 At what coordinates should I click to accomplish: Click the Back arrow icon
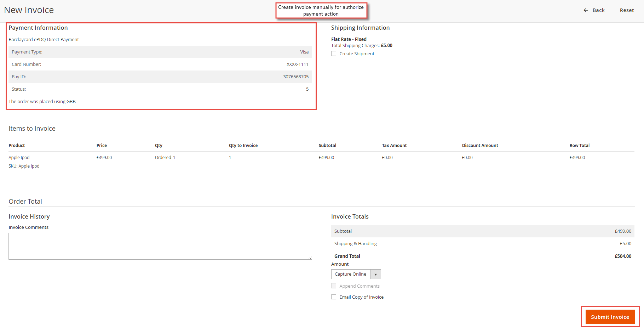point(586,10)
